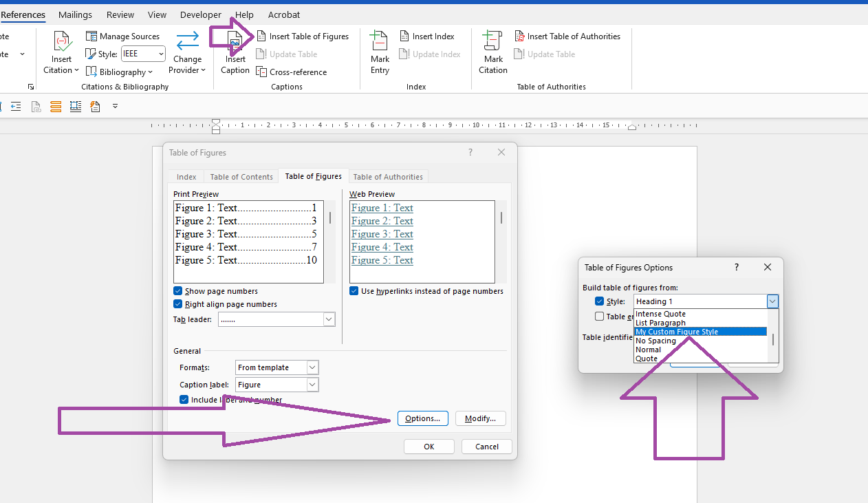This screenshot has width=868, height=503.
Task: Click the Insert Citation icon
Action: click(x=62, y=41)
